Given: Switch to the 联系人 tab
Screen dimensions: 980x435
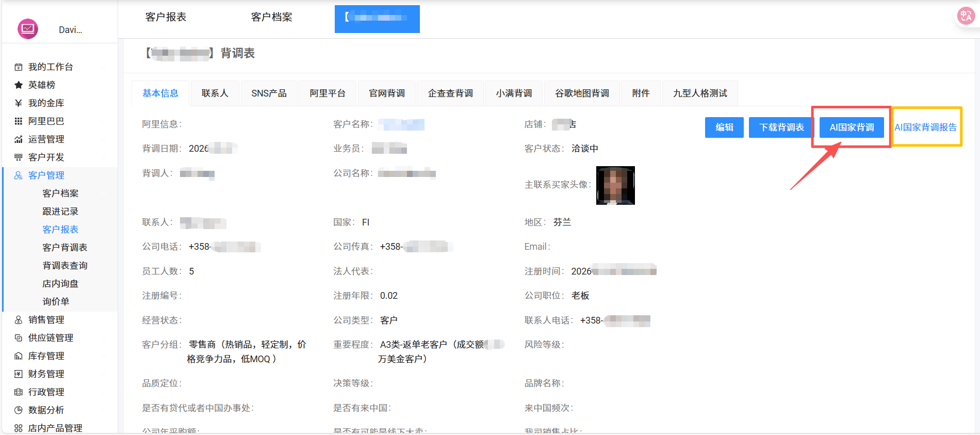Looking at the screenshot, I should click(215, 93).
